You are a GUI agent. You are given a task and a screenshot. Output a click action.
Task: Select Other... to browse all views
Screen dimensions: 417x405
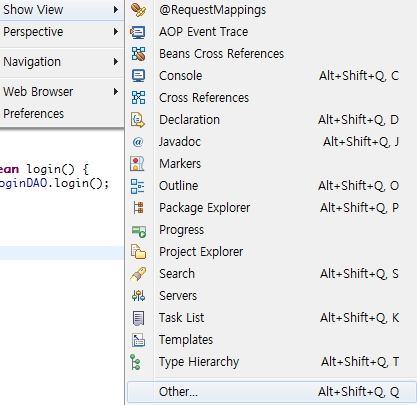click(x=272, y=392)
